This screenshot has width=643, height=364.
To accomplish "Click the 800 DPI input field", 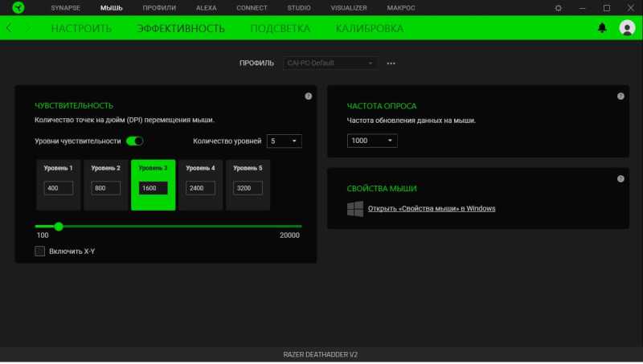I will coord(106,188).
